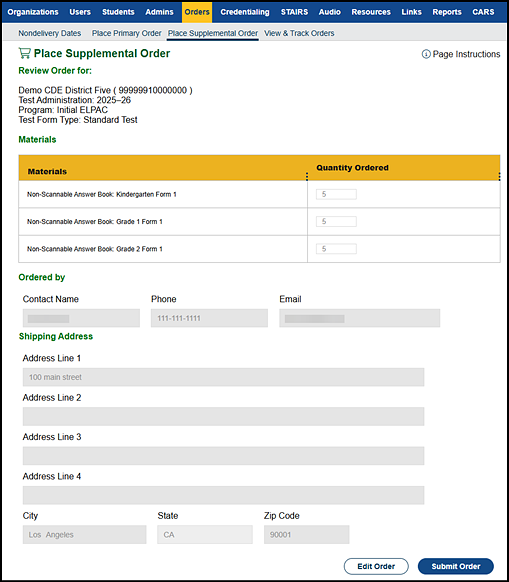Click the Contact Name field
The height and width of the screenshot is (582, 509).
click(81, 318)
